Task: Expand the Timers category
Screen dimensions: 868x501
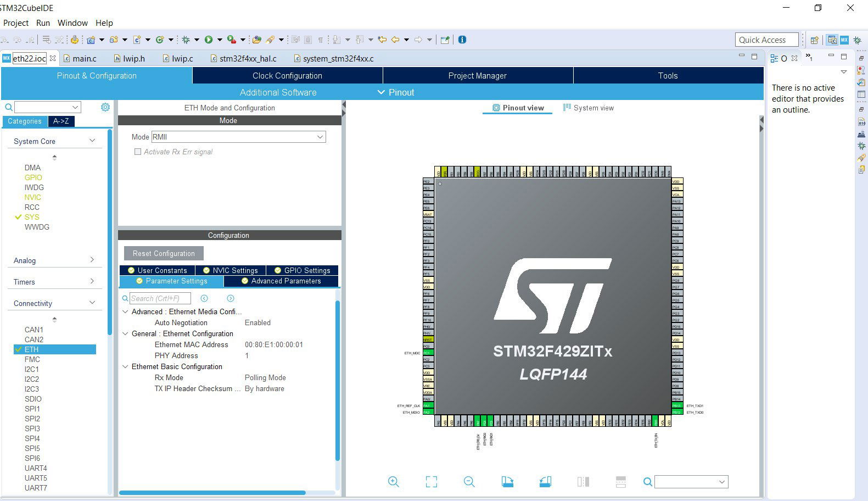Action: [92, 281]
